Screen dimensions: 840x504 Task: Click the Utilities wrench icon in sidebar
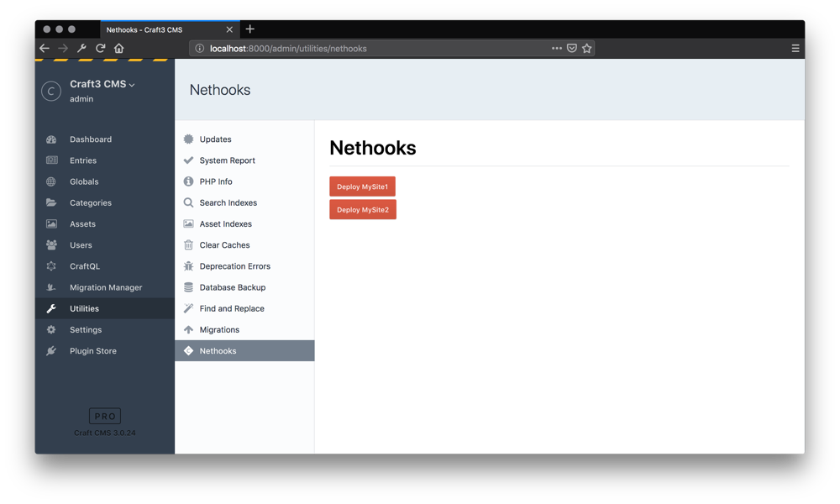51,308
